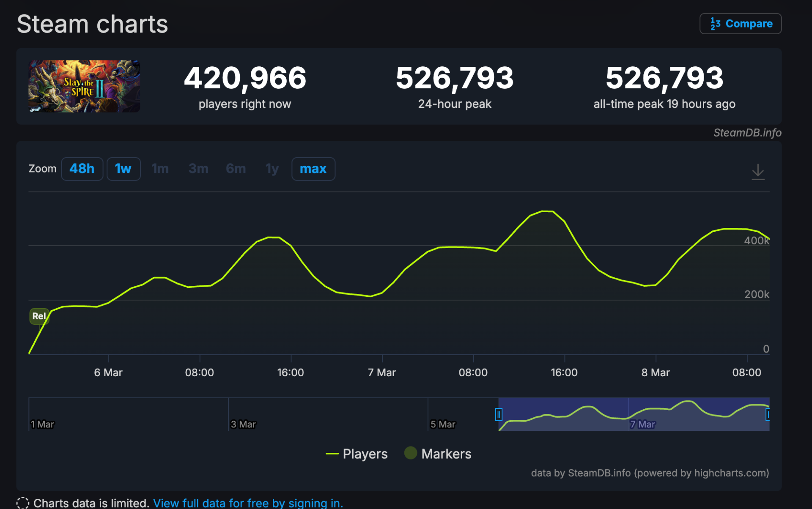Choose the 1y zoom option
This screenshot has height=509, width=812.
272,169
